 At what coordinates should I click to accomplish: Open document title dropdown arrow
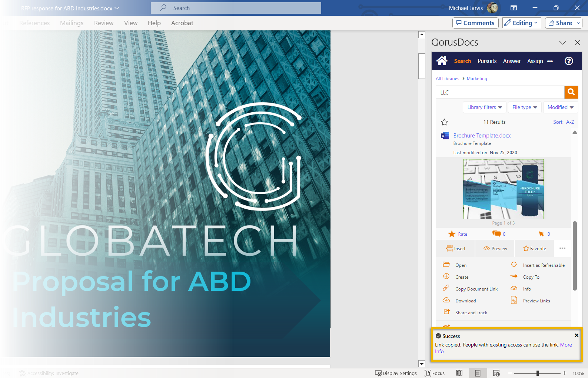click(x=117, y=8)
